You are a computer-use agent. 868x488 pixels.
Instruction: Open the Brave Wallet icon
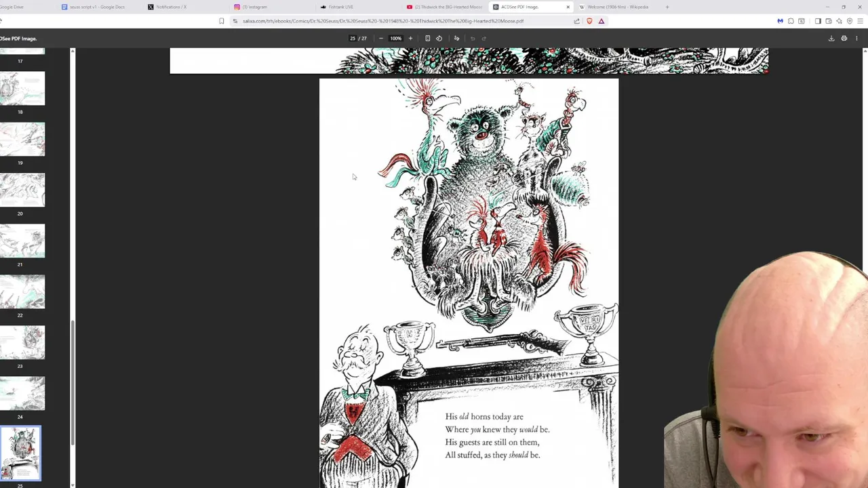(829, 21)
